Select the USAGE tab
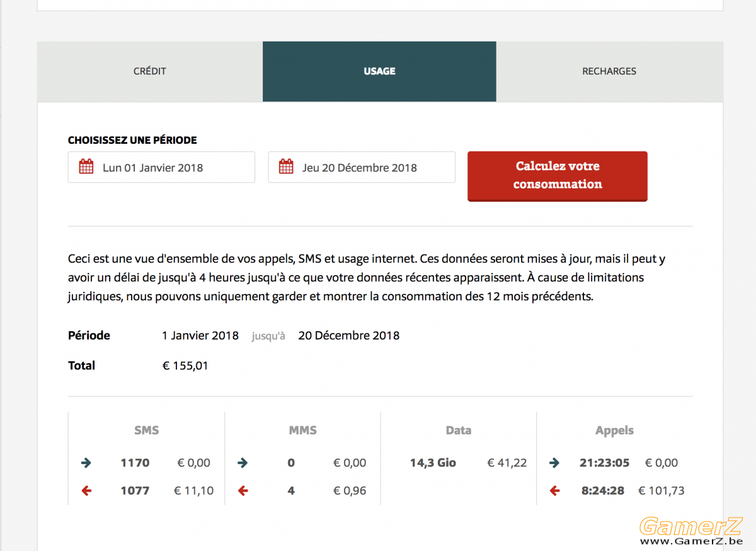The width and height of the screenshot is (756, 551). 379,71
